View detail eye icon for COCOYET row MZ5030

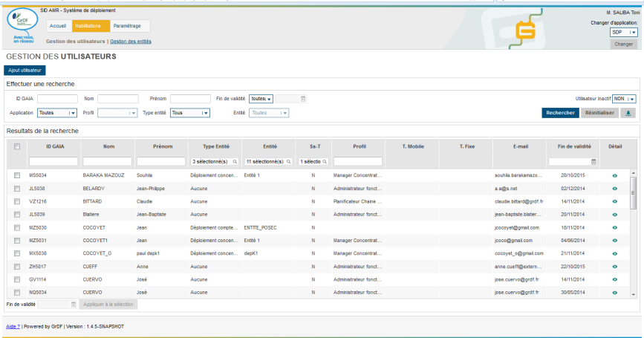615,227
